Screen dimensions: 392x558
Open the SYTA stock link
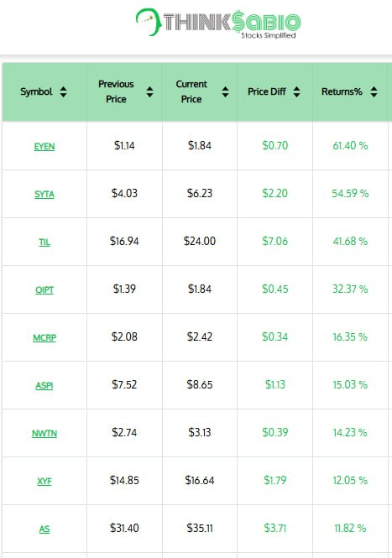pyautogui.click(x=44, y=195)
